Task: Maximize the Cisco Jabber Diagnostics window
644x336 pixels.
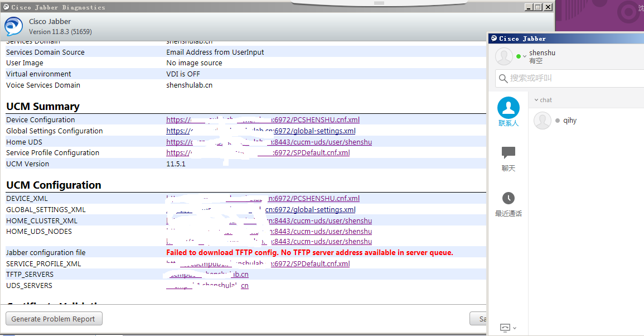Action: point(538,7)
